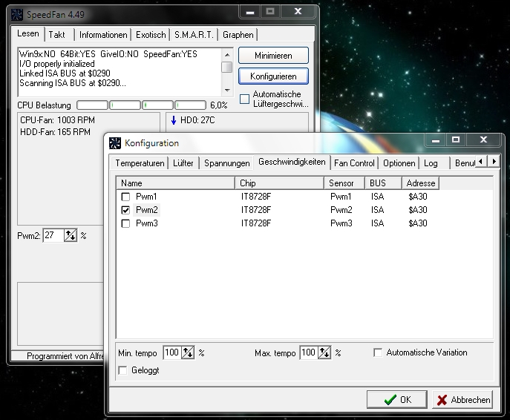Close the Konfiguration window

[484, 140]
